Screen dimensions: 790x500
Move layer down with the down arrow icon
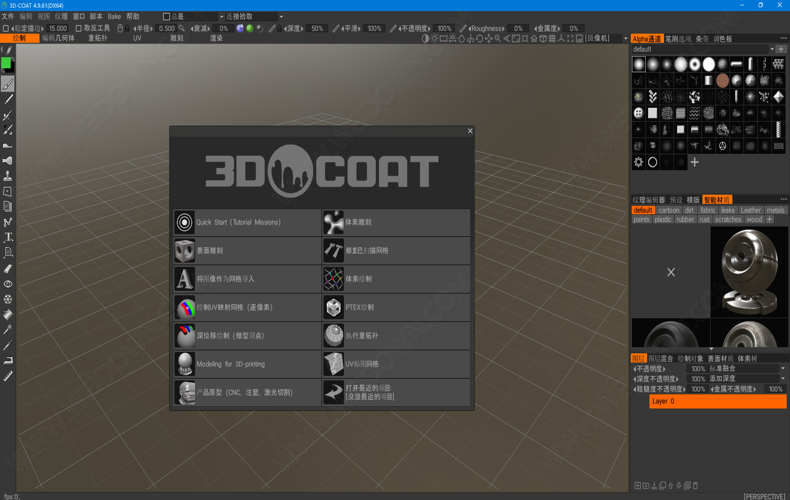pos(679,485)
